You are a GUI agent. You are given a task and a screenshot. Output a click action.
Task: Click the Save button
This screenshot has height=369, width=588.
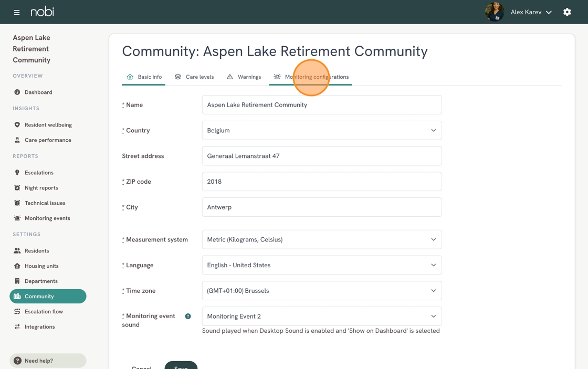tap(181, 365)
